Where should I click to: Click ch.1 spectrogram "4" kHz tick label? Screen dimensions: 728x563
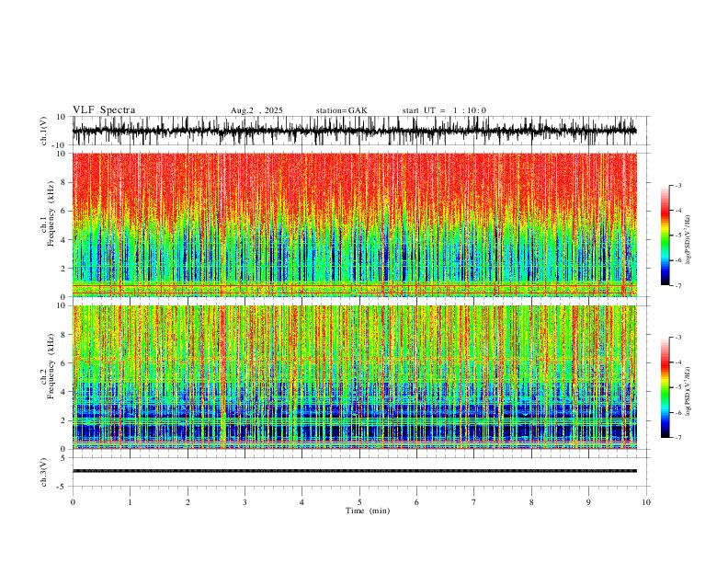(63, 240)
